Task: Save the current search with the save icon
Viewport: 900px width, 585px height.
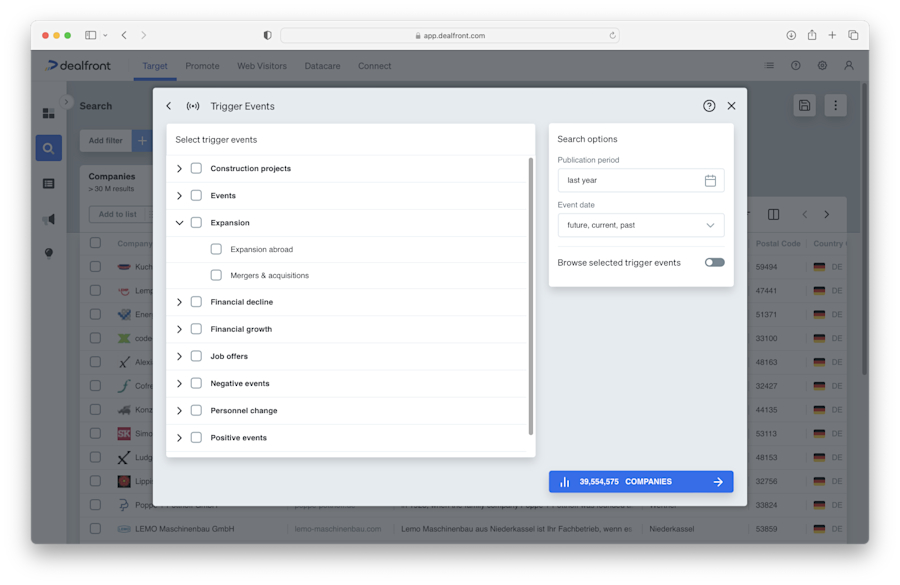Action: 804,105
